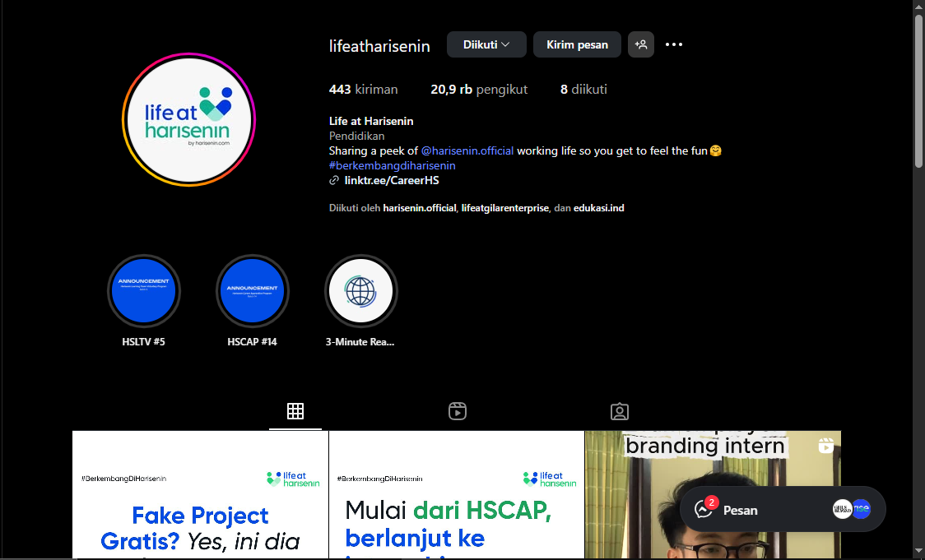Open the edukasi.ind mutual follower profile
925x560 pixels.
599,208
